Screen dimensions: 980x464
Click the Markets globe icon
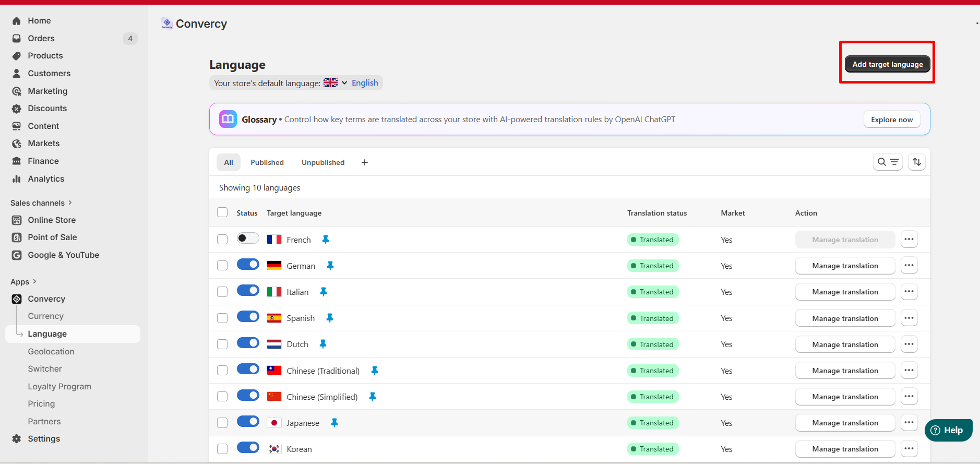17,144
